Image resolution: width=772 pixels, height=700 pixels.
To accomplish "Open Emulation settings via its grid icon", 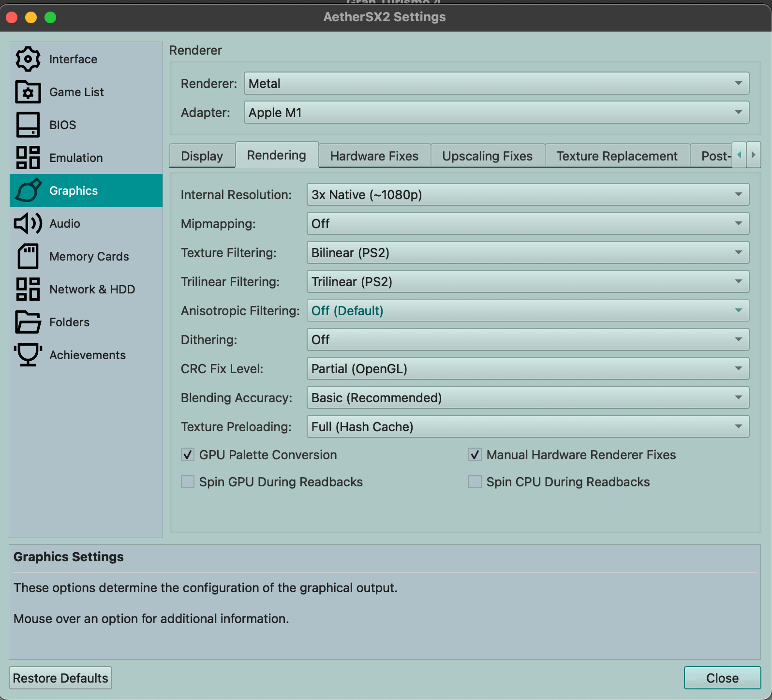I will [28, 158].
